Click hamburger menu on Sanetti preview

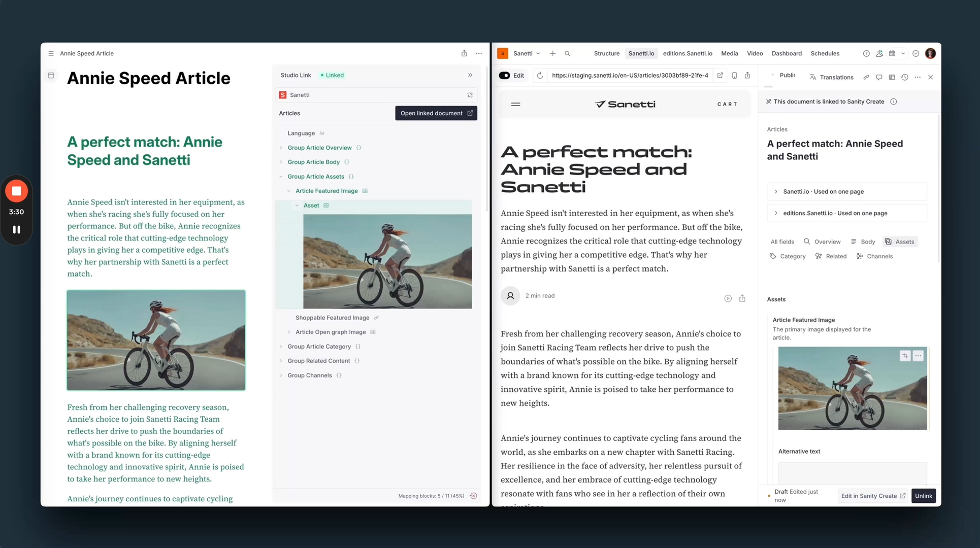click(515, 104)
